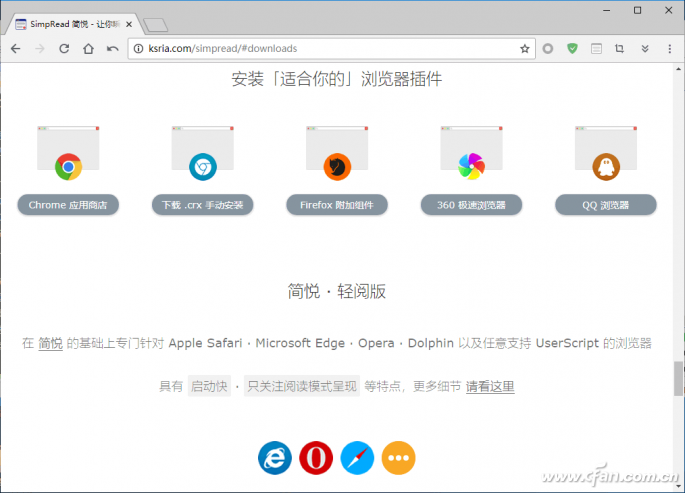685x493 pixels.
Task: Click the forward navigation arrow
Action: tap(40, 48)
